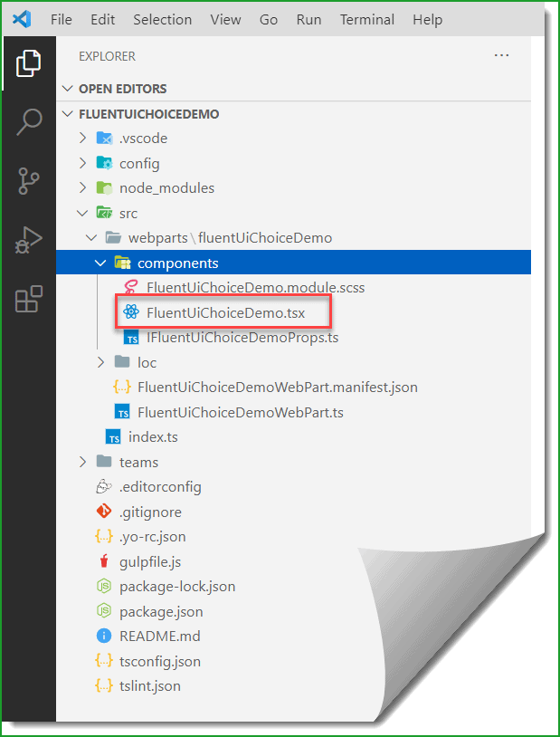
Task: Click the components folder icon
Action: pyautogui.click(x=122, y=263)
